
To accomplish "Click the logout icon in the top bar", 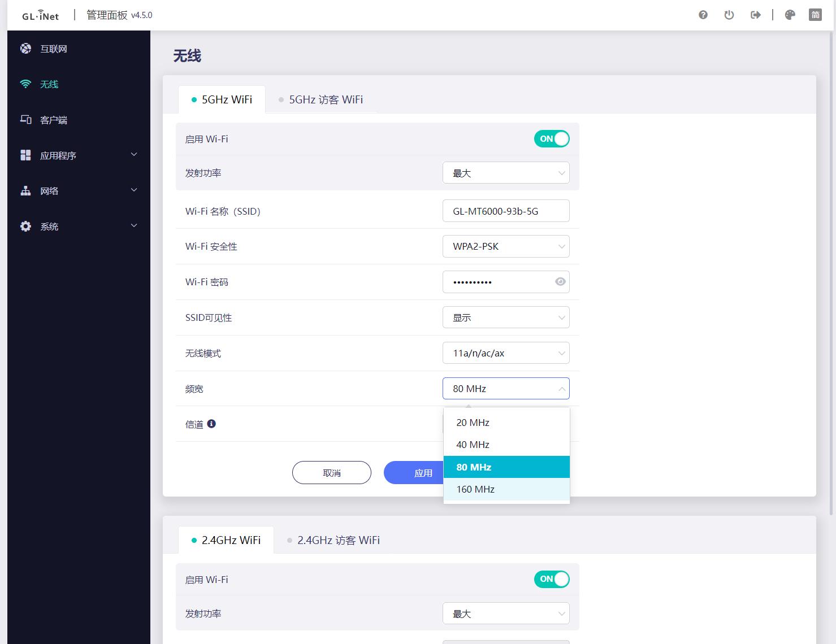I will pos(755,15).
